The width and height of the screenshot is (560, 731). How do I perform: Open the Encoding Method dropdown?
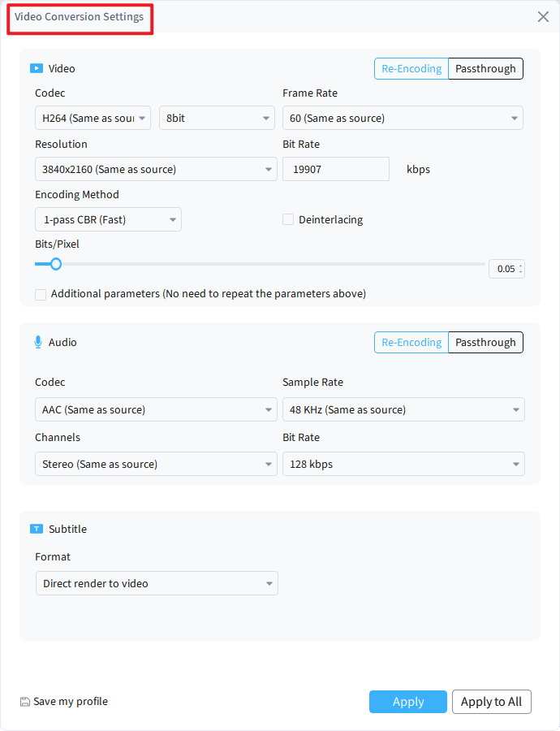coord(108,219)
